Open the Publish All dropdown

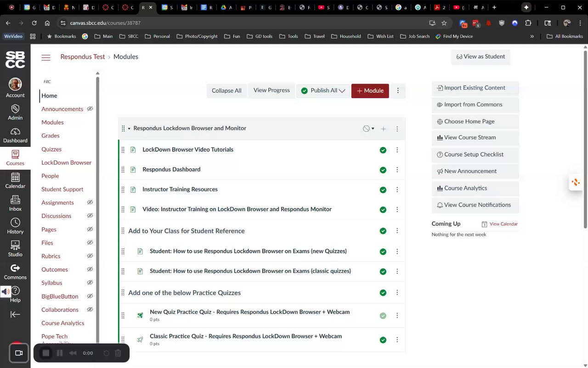pyautogui.click(x=323, y=91)
